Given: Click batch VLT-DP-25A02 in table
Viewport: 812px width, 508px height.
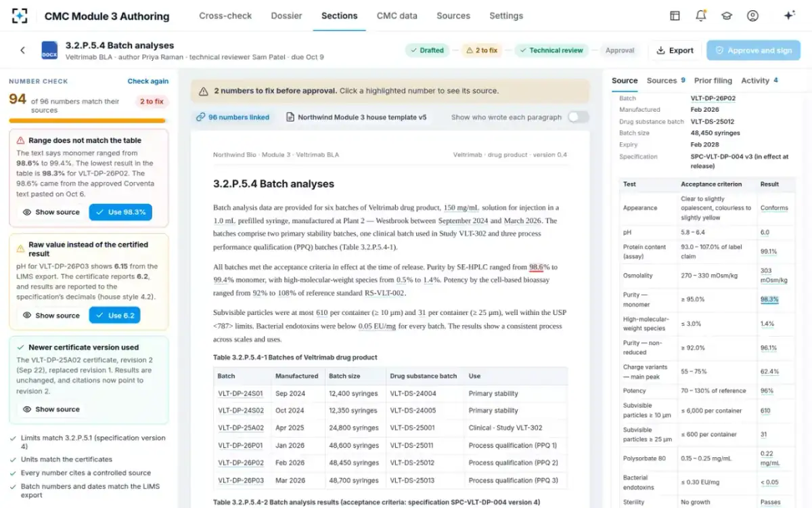Looking at the screenshot, I should coord(241,428).
